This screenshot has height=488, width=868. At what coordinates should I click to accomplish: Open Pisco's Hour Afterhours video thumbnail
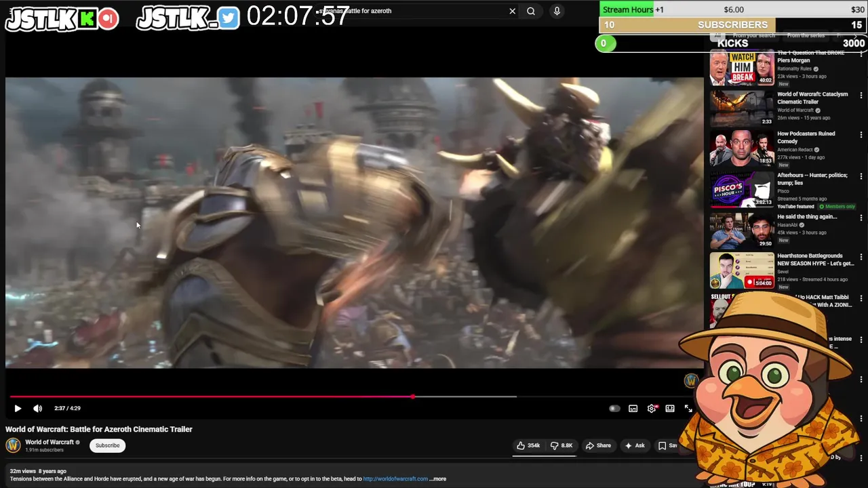741,189
